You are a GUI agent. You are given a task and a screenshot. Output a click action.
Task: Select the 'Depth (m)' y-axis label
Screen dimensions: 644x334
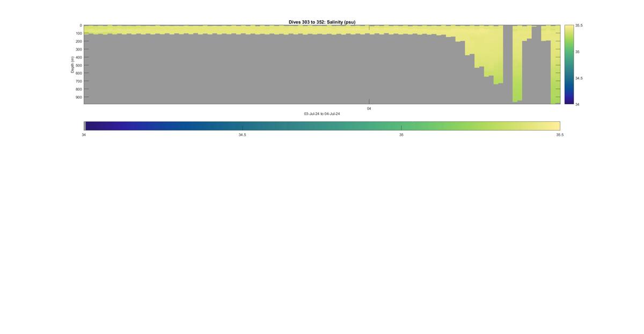click(72, 65)
